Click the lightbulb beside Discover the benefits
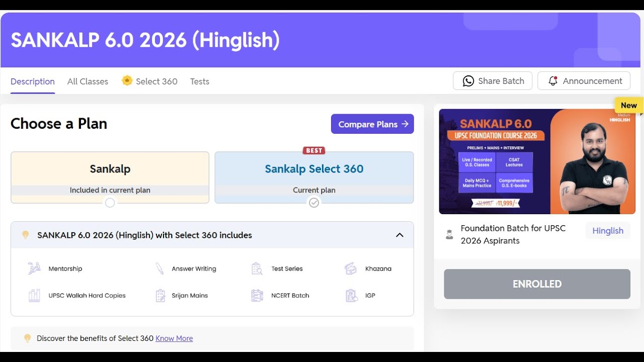The height and width of the screenshot is (362, 644). [x=28, y=338]
